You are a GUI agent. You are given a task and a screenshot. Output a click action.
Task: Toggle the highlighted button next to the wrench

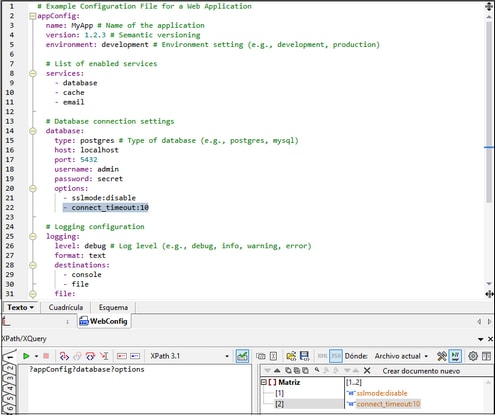coord(455,356)
